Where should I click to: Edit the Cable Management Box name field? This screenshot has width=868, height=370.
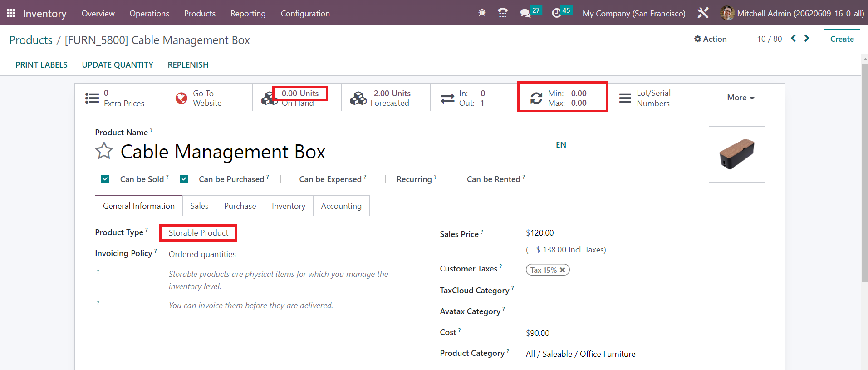223,152
